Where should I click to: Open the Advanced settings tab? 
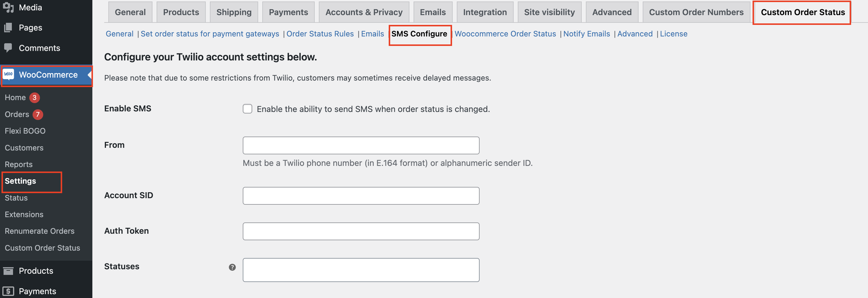click(612, 12)
